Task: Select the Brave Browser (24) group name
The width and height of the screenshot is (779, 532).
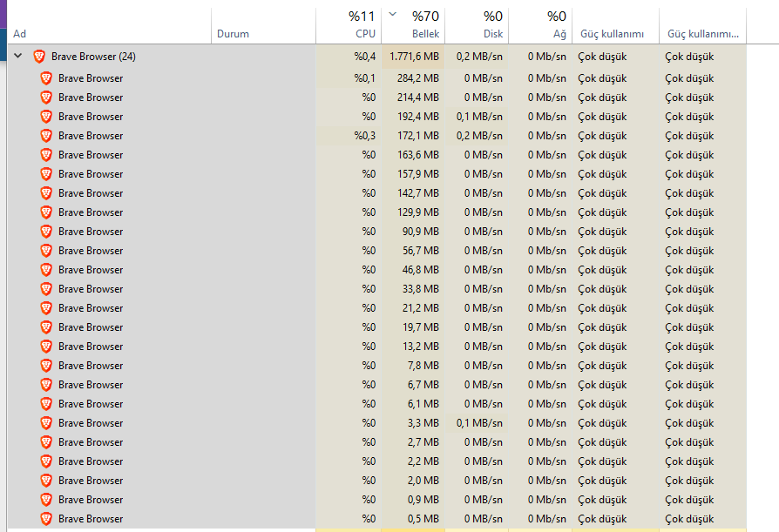Action: point(93,57)
